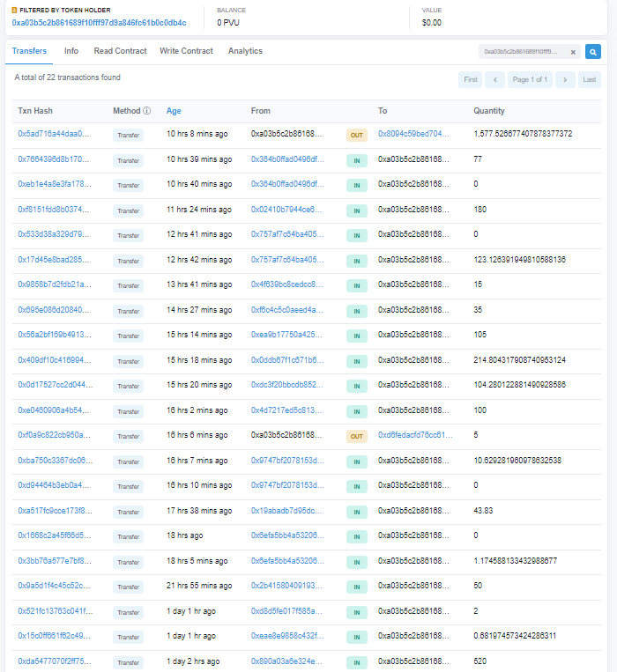This screenshot has height=672, width=617.
Task: Go to next page using right chevron
Action: (x=565, y=80)
